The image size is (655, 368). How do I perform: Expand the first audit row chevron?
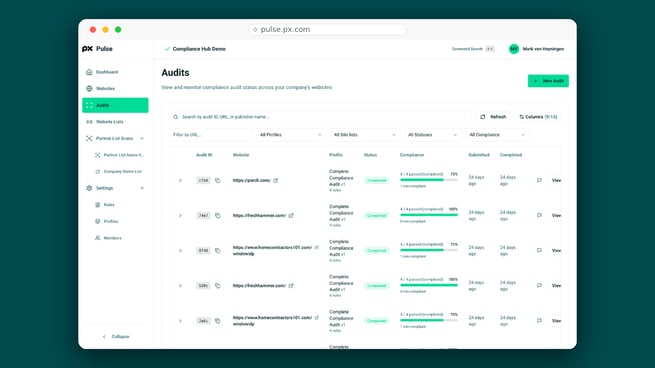[180, 180]
